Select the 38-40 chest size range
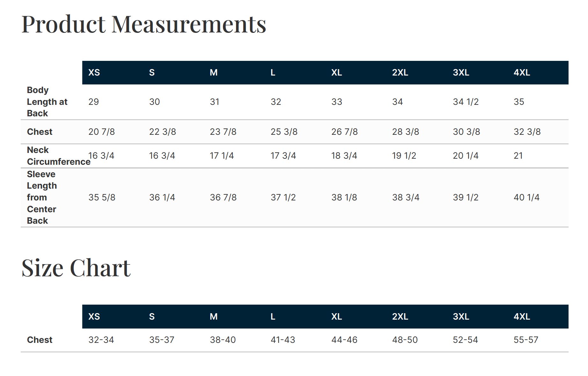 click(223, 340)
